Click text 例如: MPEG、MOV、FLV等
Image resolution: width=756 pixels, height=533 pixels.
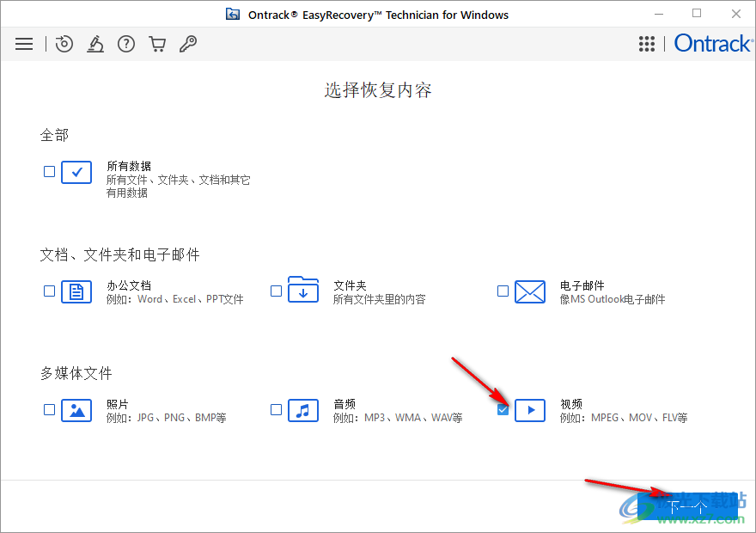click(624, 418)
